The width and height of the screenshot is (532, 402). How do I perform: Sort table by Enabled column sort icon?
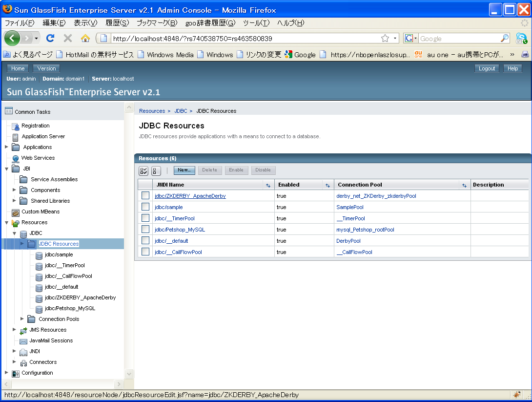[x=327, y=186]
